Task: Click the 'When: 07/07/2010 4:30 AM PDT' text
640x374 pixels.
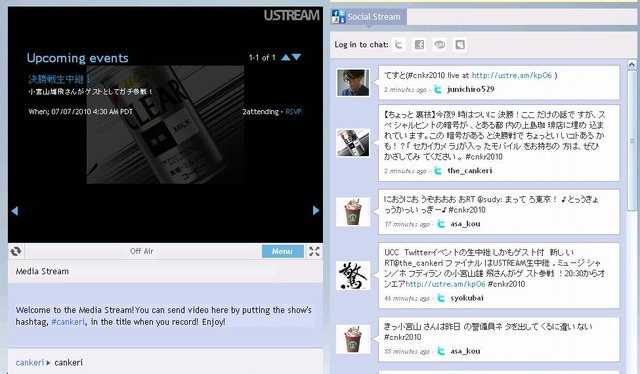Action: 80,111
